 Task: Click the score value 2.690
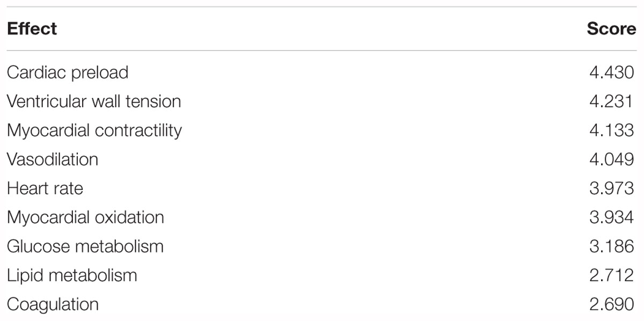[x=612, y=304]
